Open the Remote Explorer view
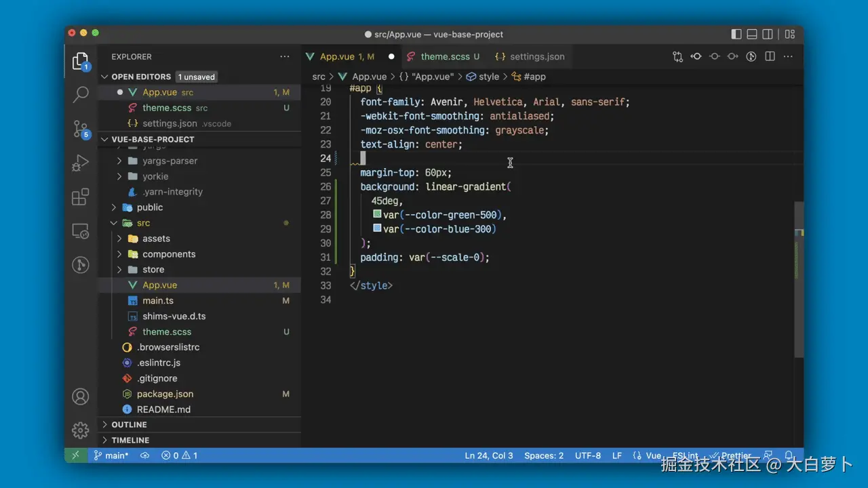 81,231
